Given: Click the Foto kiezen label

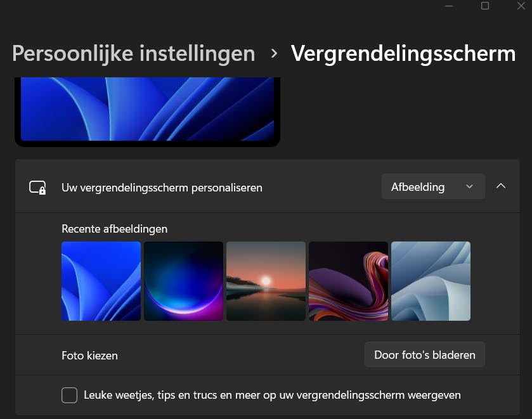Looking at the screenshot, I should pyautogui.click(x=89, y=356).
